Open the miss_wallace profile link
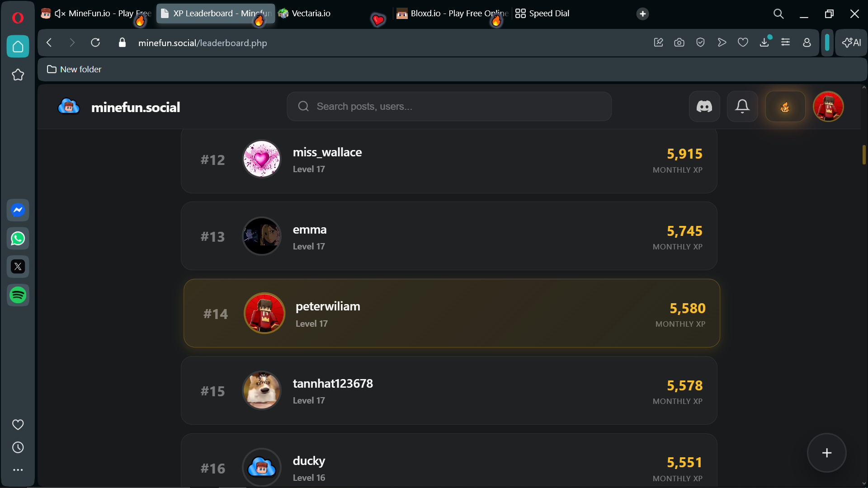Screen dimensions: 868x488 pyautogui.click(x=327, y=153)
